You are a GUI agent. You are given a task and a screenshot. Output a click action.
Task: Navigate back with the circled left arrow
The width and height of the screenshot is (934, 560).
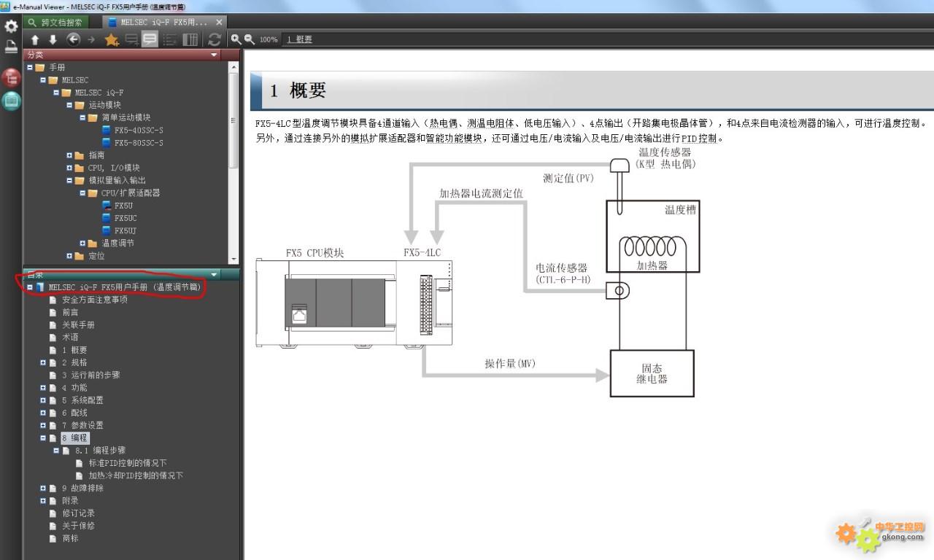pos(73,39)
